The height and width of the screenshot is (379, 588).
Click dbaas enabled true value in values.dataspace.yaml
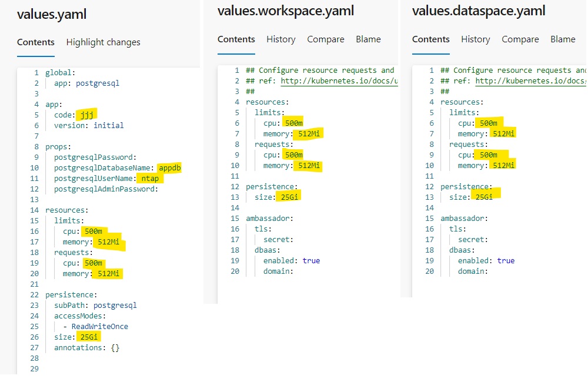(x=505, y=260)
